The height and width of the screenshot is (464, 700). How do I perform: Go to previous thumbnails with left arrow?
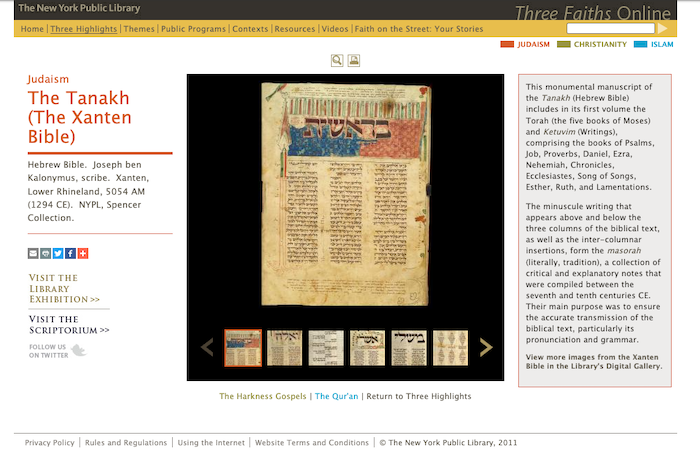point(207,347)
